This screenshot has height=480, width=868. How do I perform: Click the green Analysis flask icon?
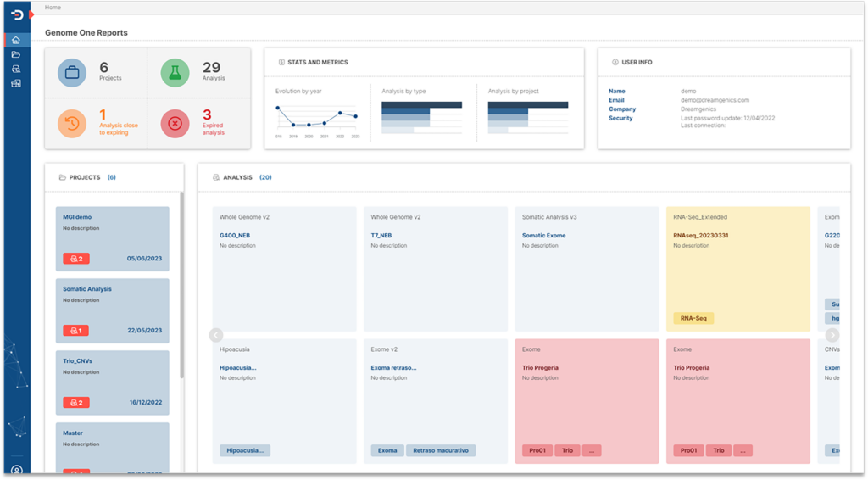(x=175, y=73)
